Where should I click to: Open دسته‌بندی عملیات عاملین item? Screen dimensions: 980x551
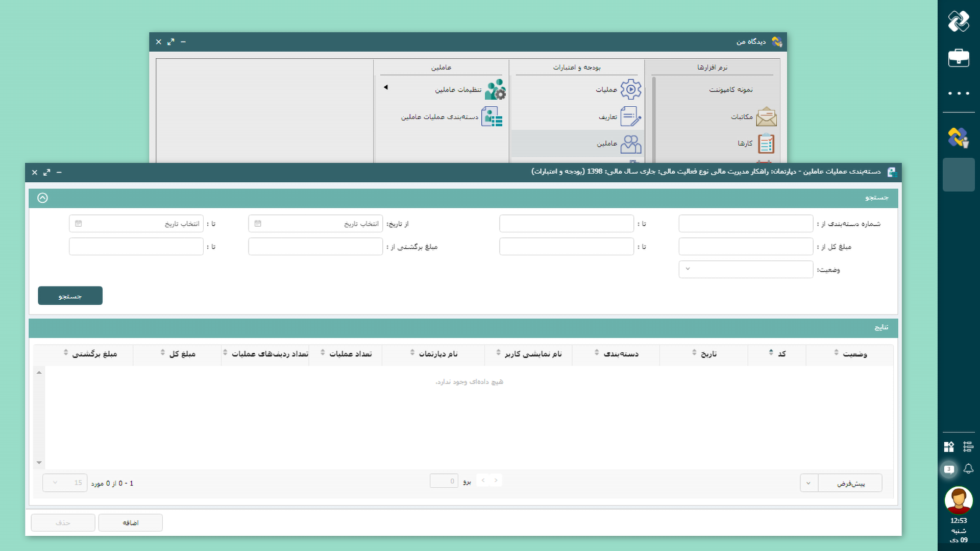click(x=492, y=117)
